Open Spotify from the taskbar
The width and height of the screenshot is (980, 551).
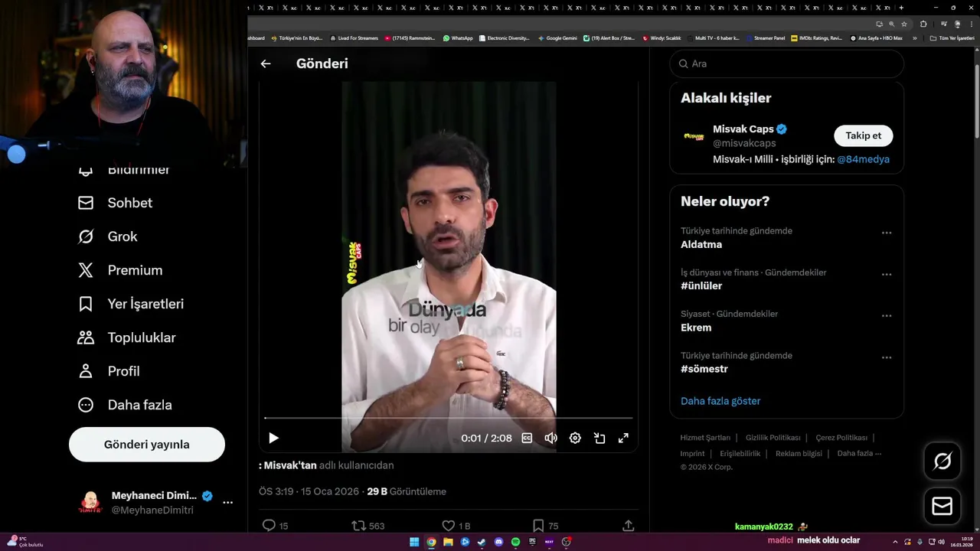click(515, 542)
